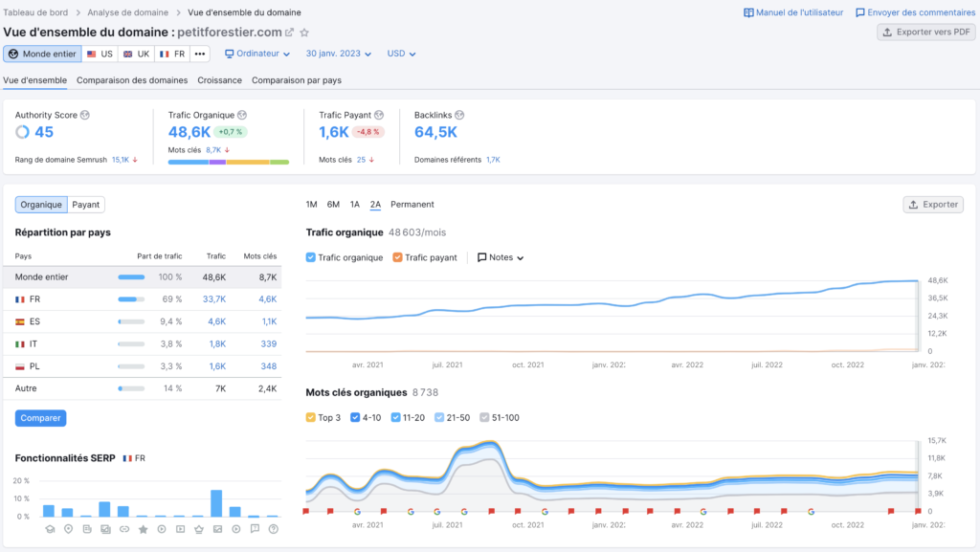The image size is (980, 552).
Task: Select the star reviews SERP icon
Action: 144,529
